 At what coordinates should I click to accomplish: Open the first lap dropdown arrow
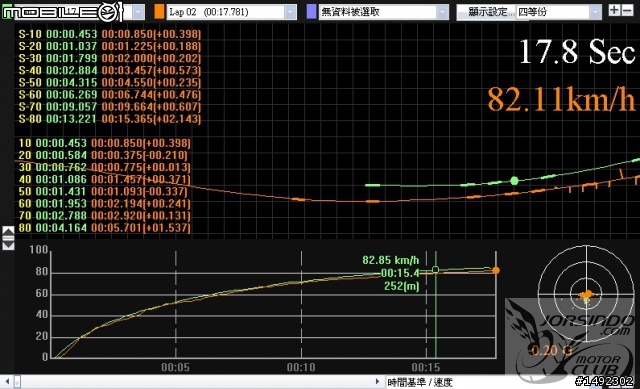138,12
